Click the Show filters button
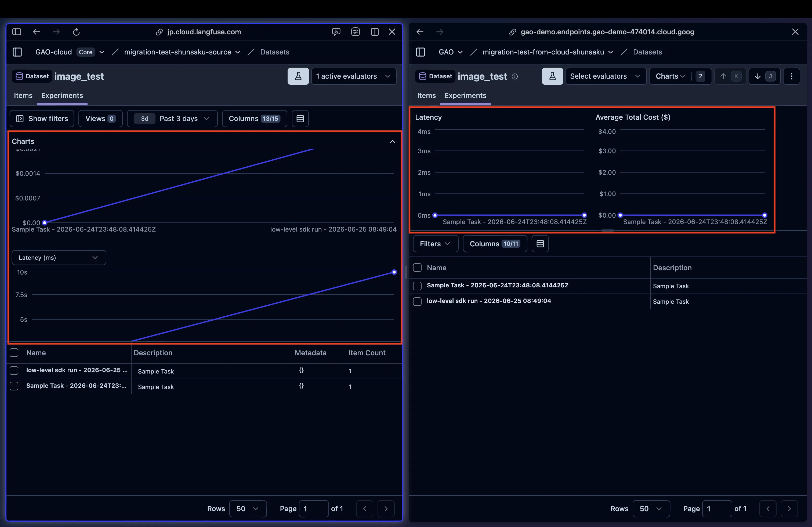The image size is (812, 527). coord(42,119)
